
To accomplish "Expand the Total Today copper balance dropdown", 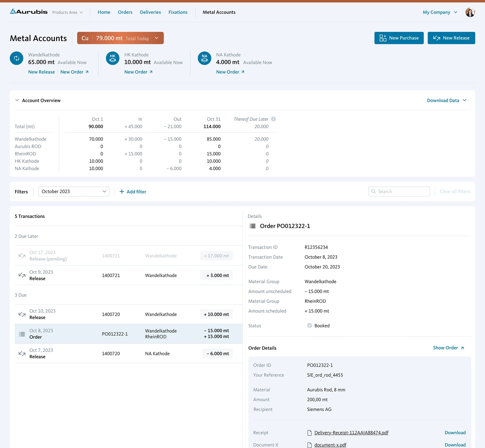I will (x=156, y=38).
